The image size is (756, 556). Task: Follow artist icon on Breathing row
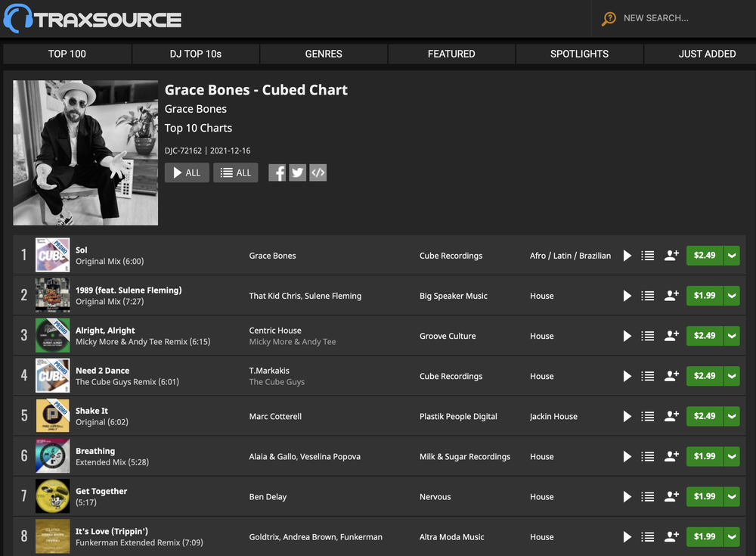(671, 456)
